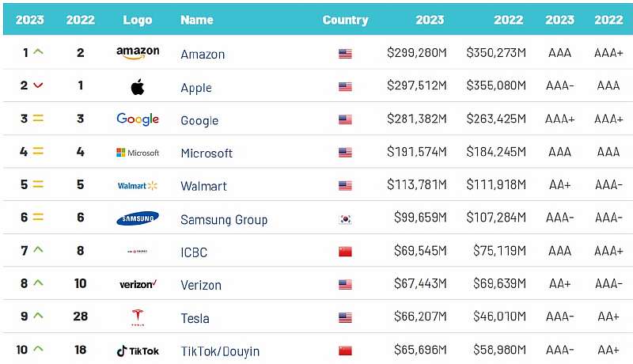Click the South Korea flag icon
633x364 pixels.
click(x=345, y=219)
